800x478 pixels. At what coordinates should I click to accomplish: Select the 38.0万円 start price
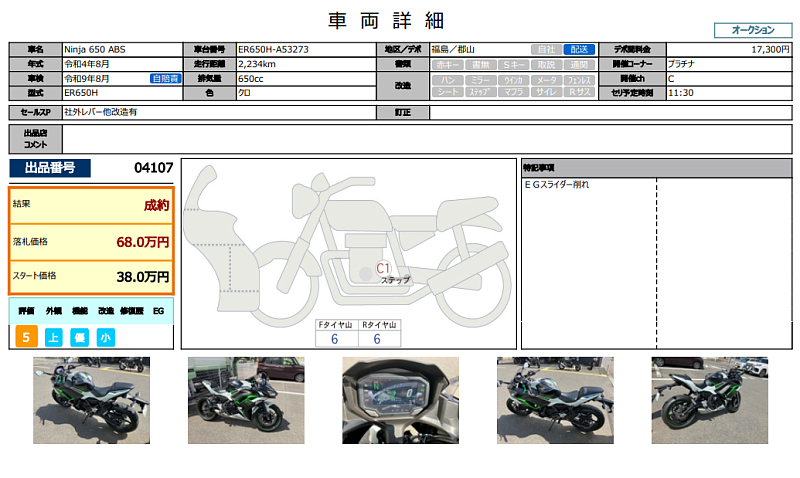coord(143,277)
